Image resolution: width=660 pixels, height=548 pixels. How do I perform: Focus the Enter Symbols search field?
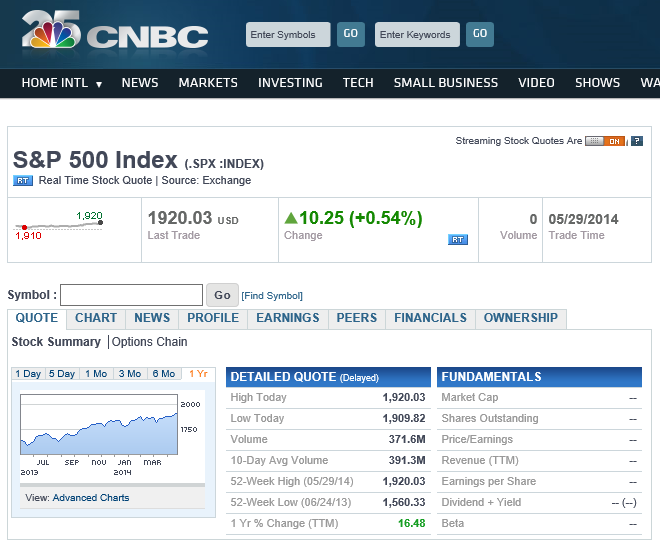(x=288, y=35)
